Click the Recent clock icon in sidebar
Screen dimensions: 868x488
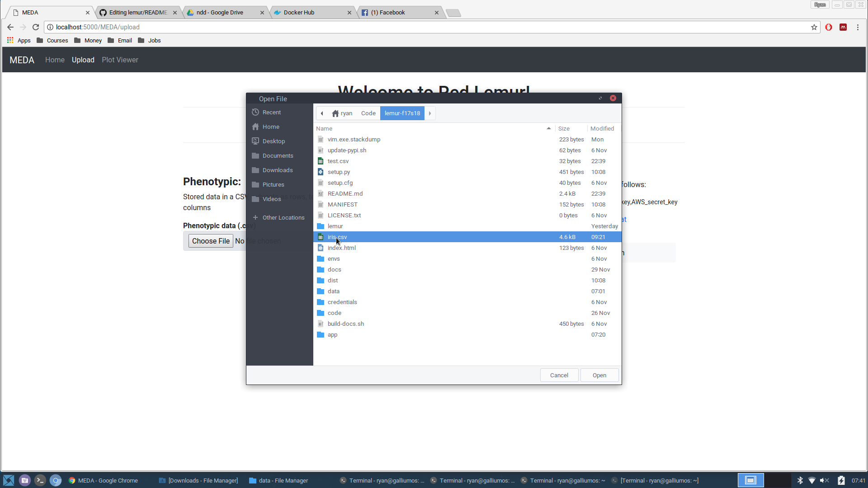coord(255,112)
